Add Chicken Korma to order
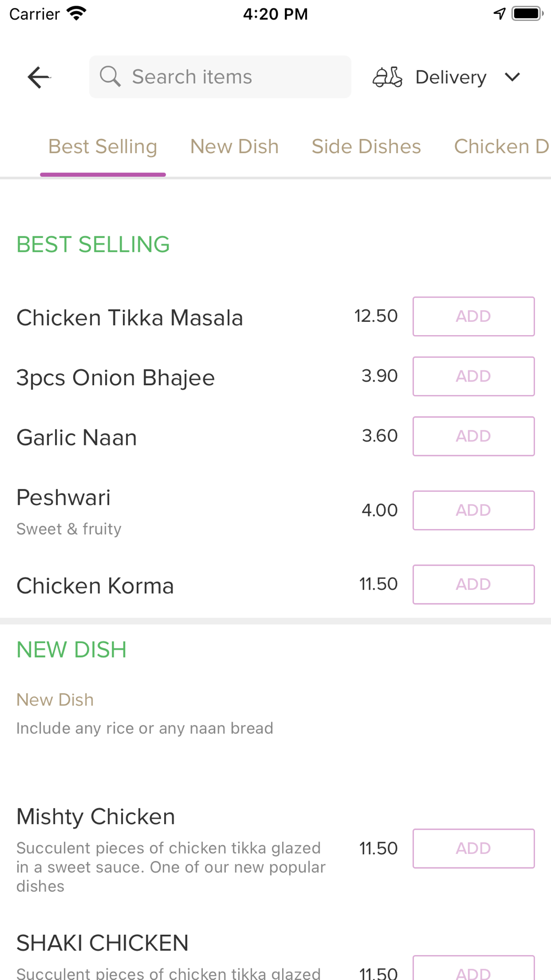Image resolution: width=551 pixels, height=980 pixels. (x=474, y=584)
